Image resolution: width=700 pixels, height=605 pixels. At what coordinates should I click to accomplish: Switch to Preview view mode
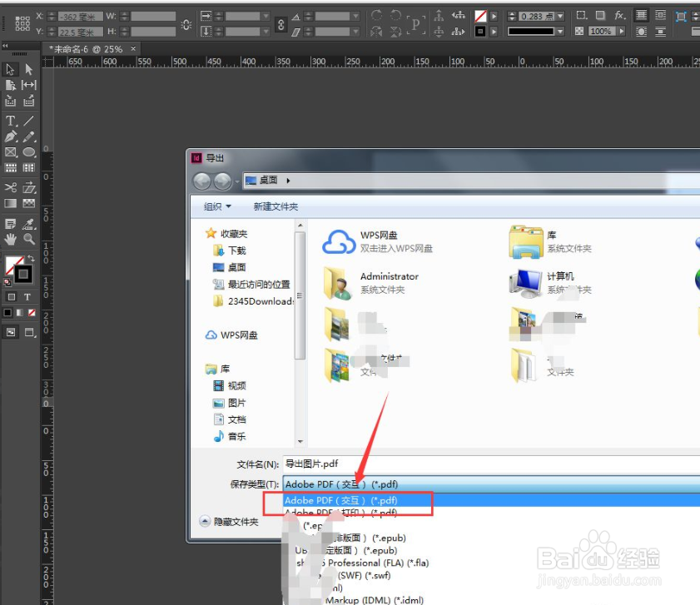[30, 332]
